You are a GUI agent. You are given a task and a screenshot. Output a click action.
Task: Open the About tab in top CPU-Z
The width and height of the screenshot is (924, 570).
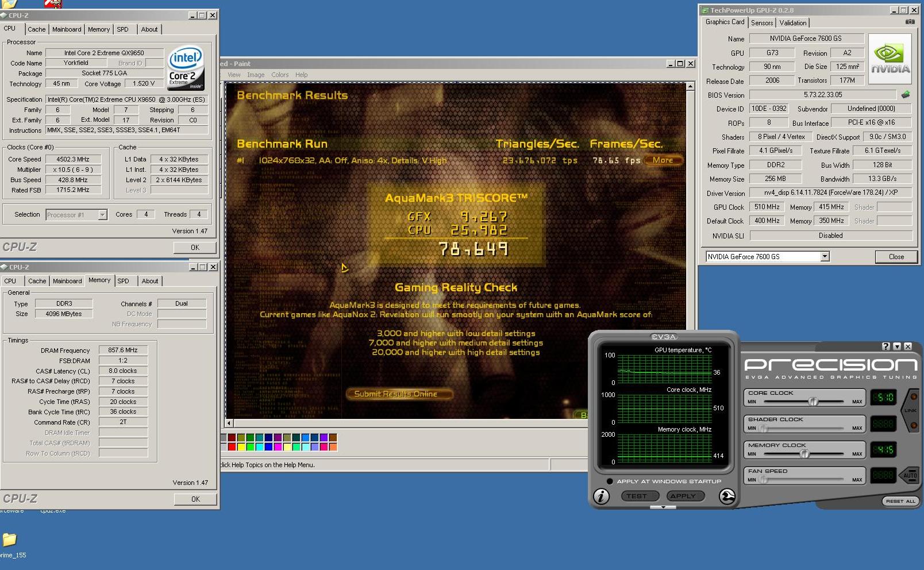pyautogui.click(x=149, y=29)
